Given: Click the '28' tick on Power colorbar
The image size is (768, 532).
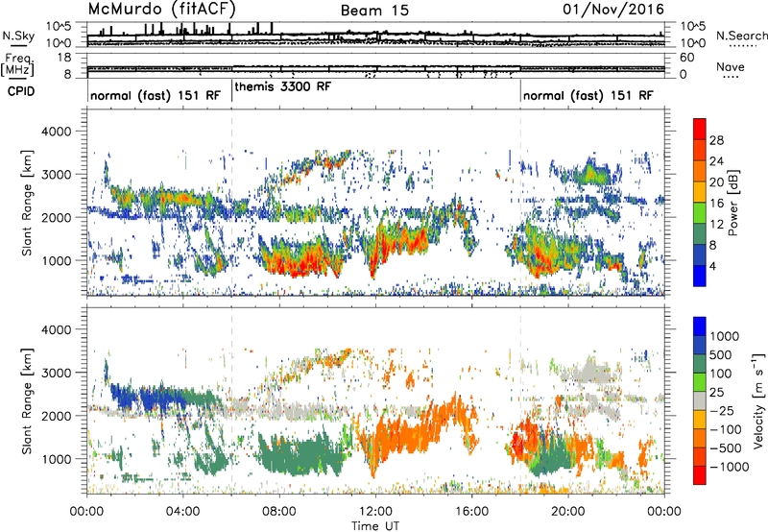Looking at the screenshot, I should point(716,140).
